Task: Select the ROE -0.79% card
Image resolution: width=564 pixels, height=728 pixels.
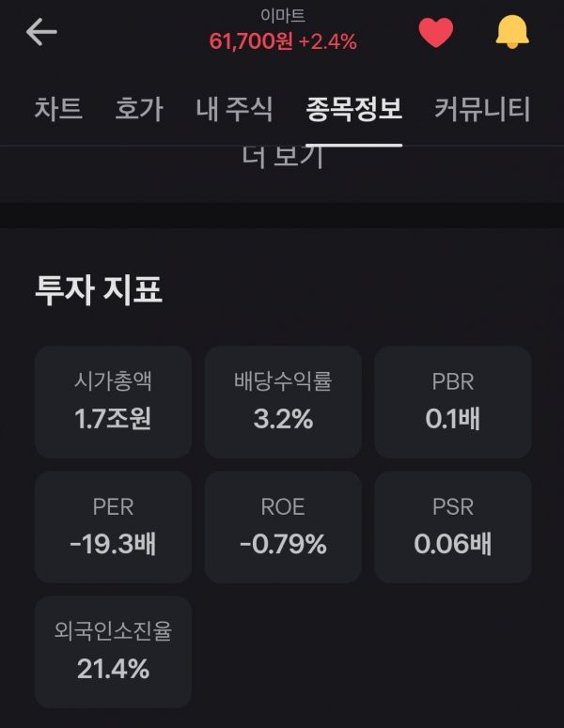Action: pos(283,527)
